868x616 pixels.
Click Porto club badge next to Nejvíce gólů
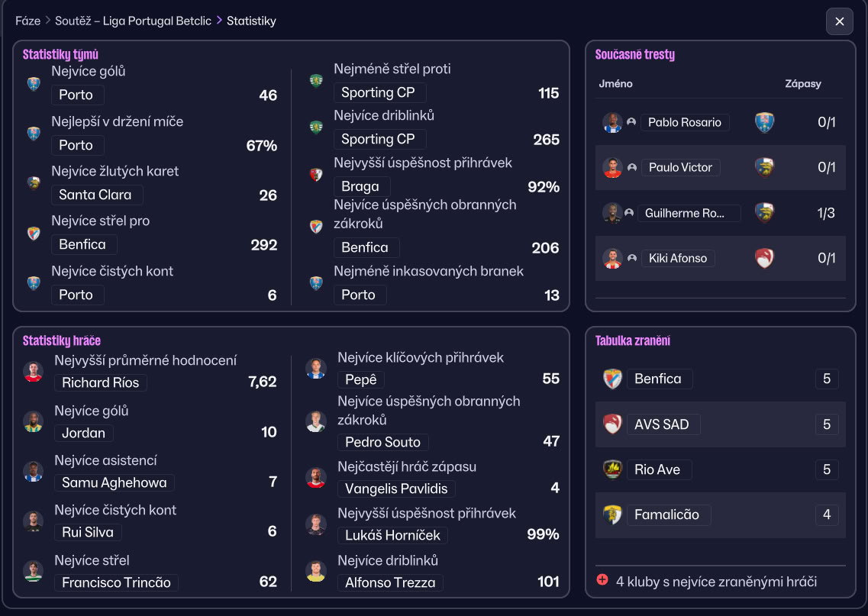tap(34, 83)
